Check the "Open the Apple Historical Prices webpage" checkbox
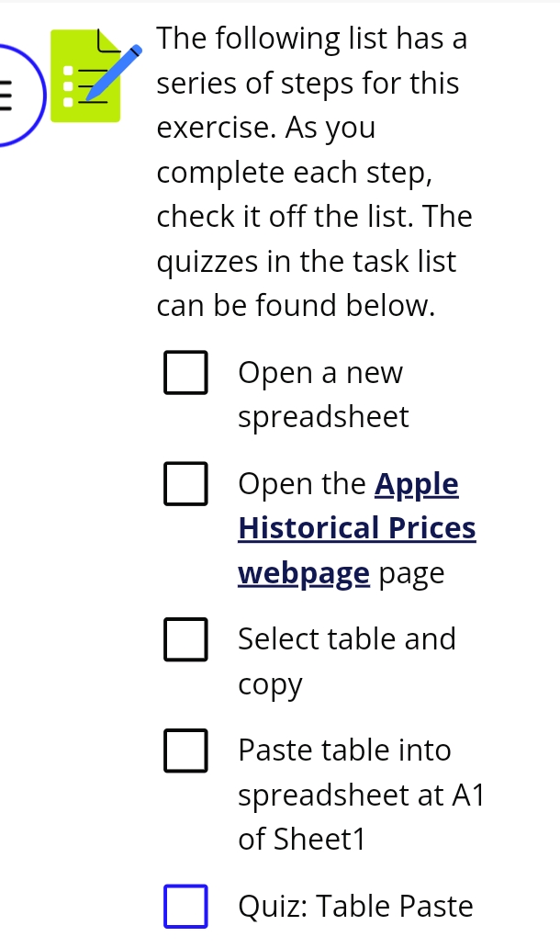The height and width of the screenshot is (948, 560). 185,484
